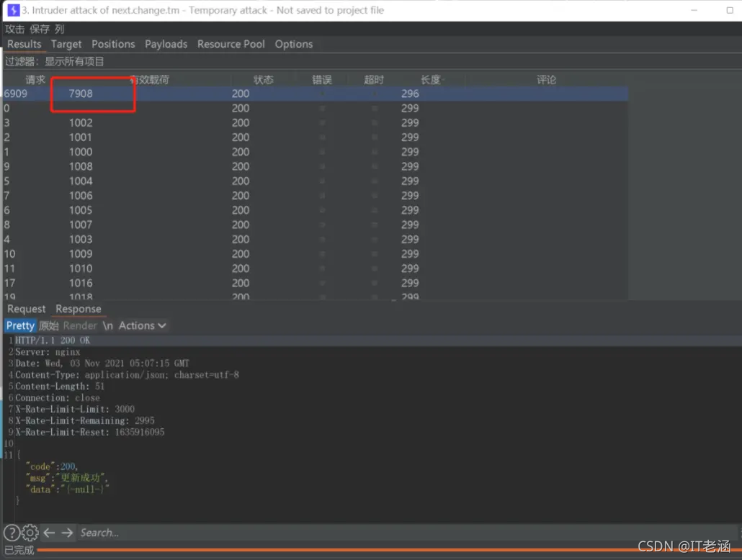Screen dimensions: 742x560
Task: Select the result row with payload 1008
Action: 316,166
